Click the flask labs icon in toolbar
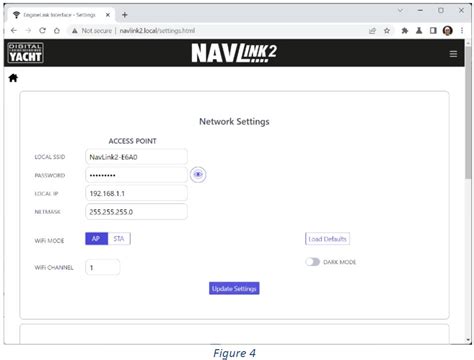Viewport: 474px width, 360px height. click(x=419, y=31)
